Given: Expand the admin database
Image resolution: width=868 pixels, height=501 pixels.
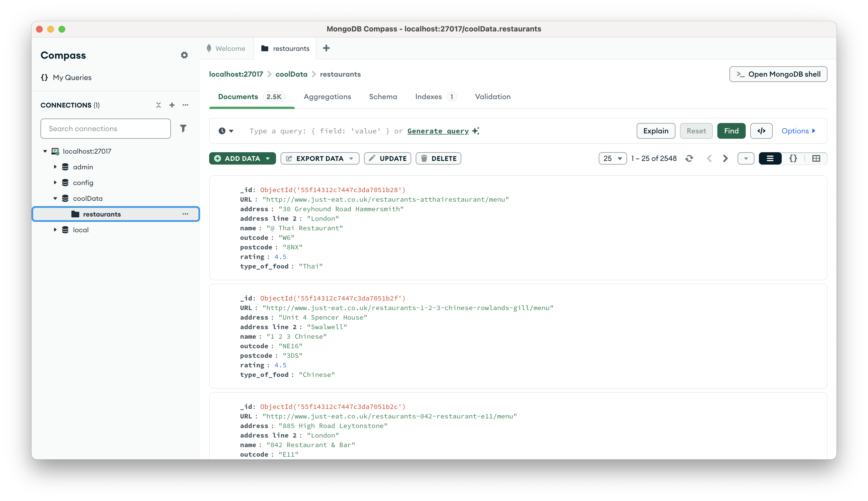Looking at the screenshot, I should tap(55, 167).
